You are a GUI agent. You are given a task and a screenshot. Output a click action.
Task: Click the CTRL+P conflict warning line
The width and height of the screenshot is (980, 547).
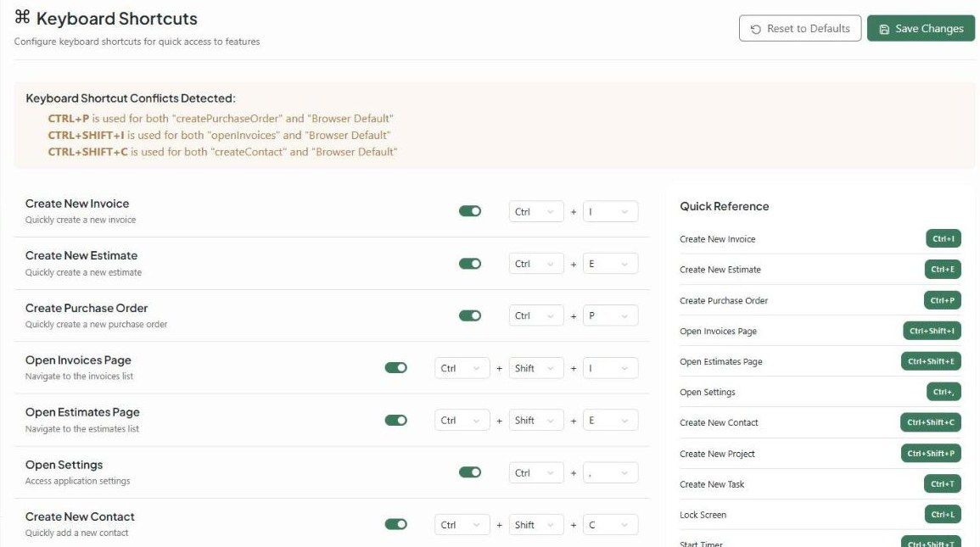click(x=221, y=119)
